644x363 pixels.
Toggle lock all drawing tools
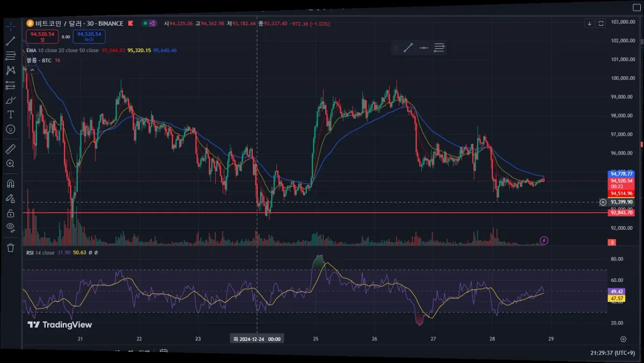pyautogui.click(x=10, y=213)
